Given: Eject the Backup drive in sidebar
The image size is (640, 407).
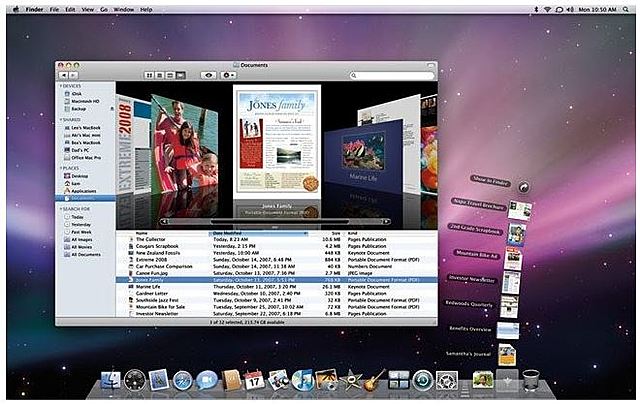Looking at the screenshot, I should (x=112, y=109).
